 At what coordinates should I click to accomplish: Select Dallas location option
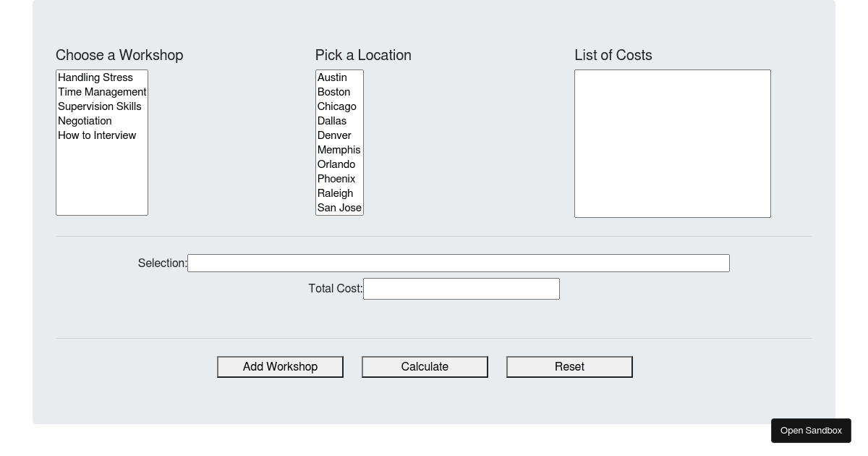point(332,121)
